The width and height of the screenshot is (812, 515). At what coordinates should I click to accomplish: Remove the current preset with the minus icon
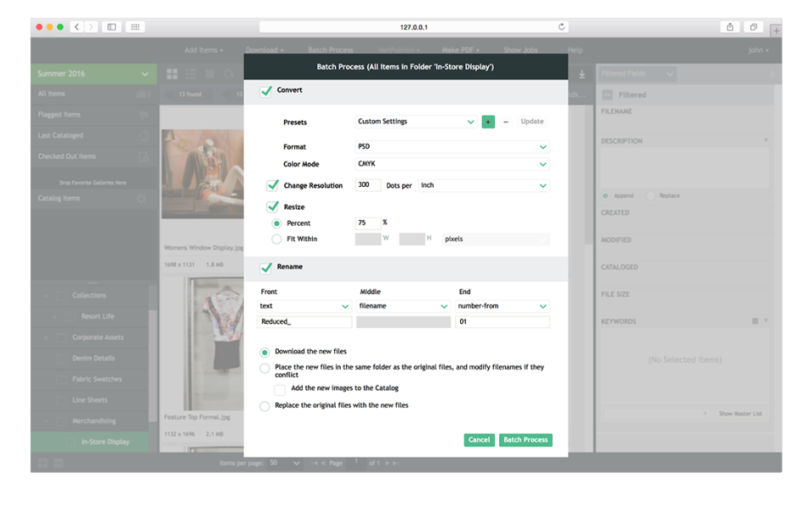[x=504, y=122]
